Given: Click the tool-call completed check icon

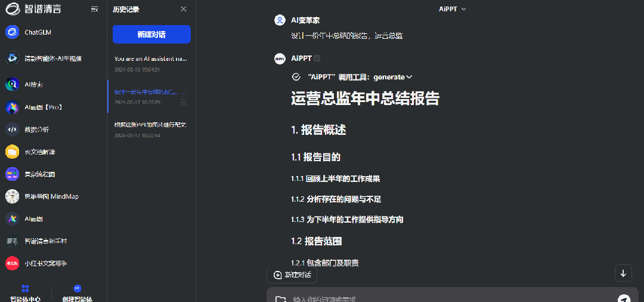Looking at the screenshot, I should click(296, 77).
